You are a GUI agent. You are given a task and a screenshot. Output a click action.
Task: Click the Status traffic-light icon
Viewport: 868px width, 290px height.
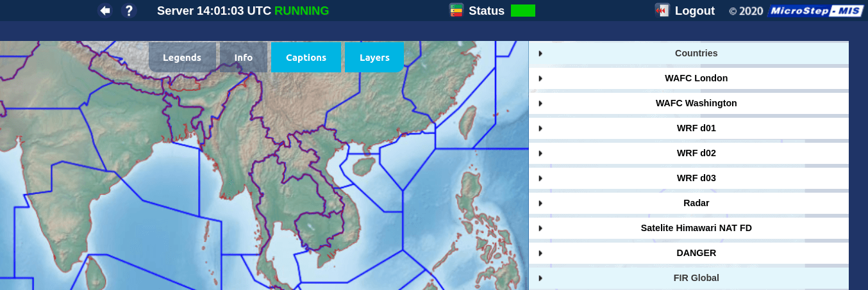(x=456, y=11)
